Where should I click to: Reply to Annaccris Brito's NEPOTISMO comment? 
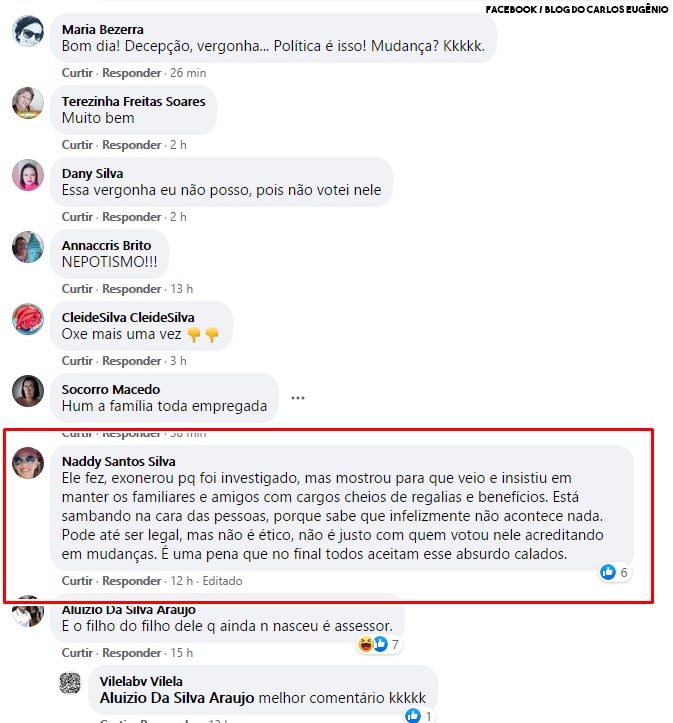click(131, 289)
